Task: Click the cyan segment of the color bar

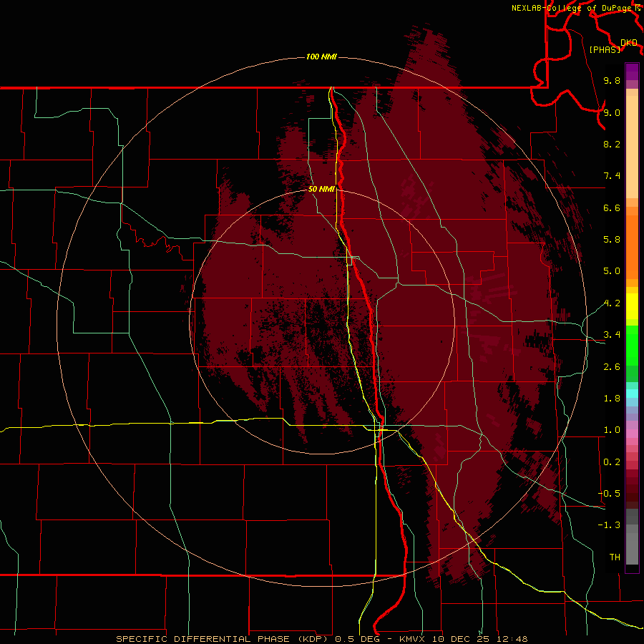Action: pos(632,394)
